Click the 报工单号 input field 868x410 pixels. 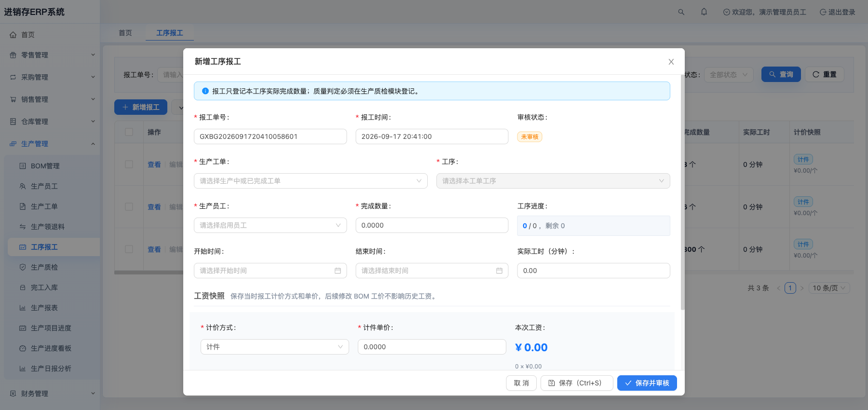[270, 137]
